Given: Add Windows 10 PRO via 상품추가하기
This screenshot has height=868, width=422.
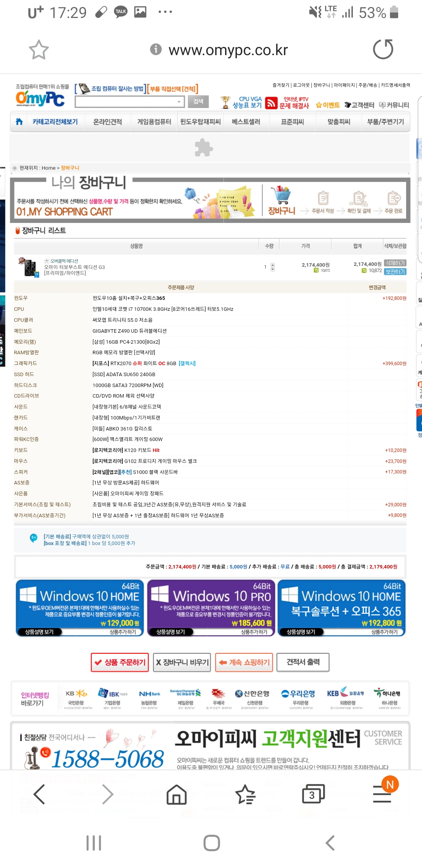Looking at the screenshot, I should click(x=254, y=632).
